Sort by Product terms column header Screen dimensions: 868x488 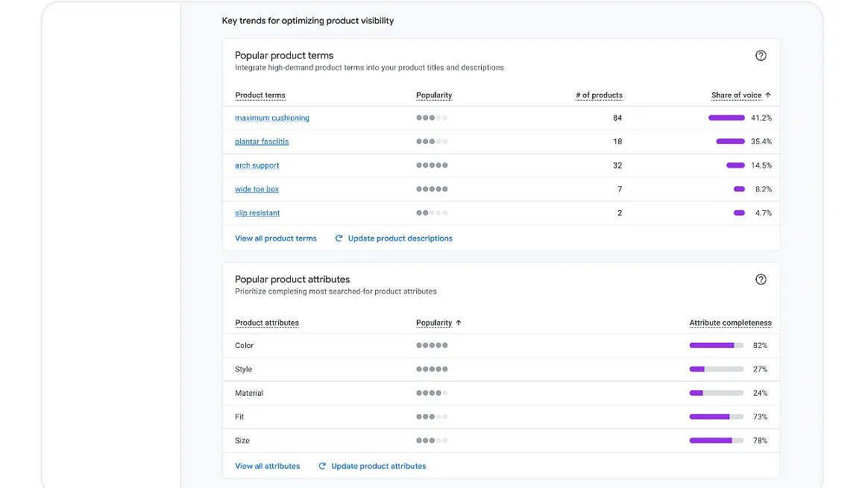point(260,95)
